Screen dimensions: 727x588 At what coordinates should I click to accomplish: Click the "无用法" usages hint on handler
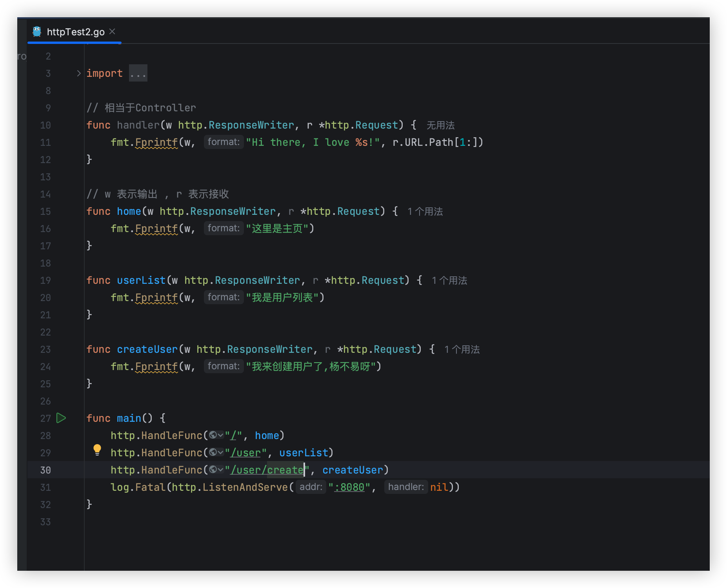click(x=440, y=125)
